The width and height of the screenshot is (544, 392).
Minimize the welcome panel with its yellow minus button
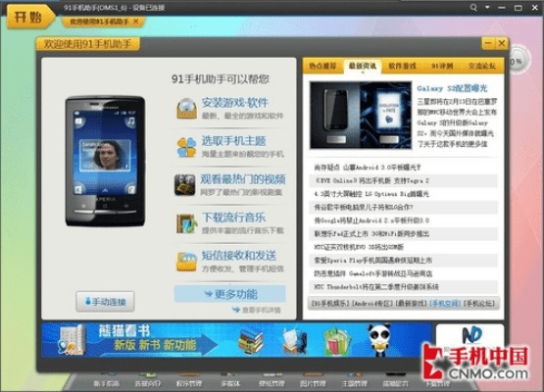(x=488, y=43)
